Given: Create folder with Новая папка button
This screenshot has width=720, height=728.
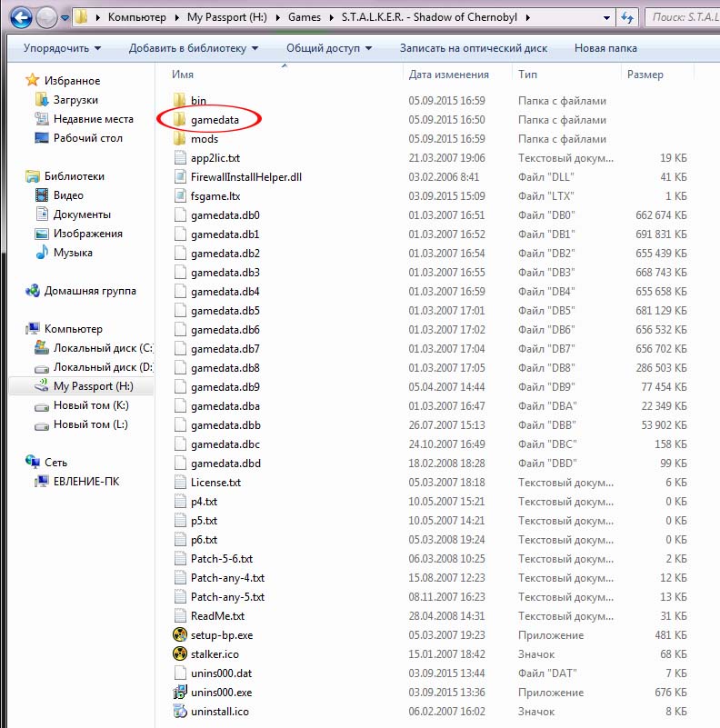Looking at the screenshot, I should pos(605,48).
